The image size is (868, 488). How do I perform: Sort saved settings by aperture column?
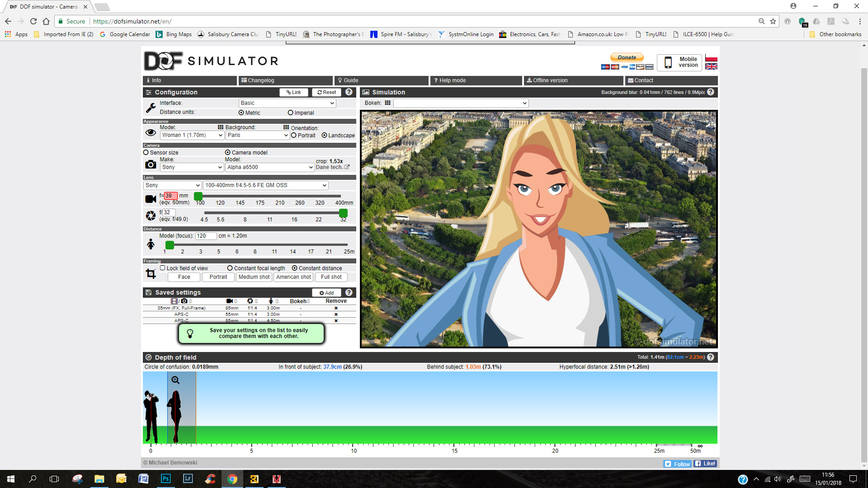pos(253,301)
